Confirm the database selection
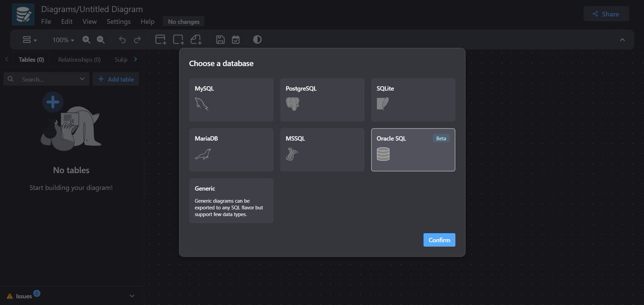 coord(439,240)
